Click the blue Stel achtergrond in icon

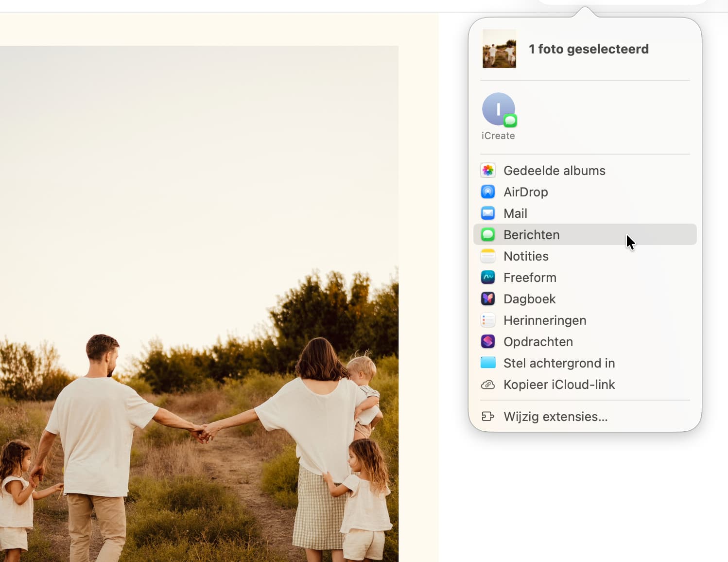pos(488,363)
